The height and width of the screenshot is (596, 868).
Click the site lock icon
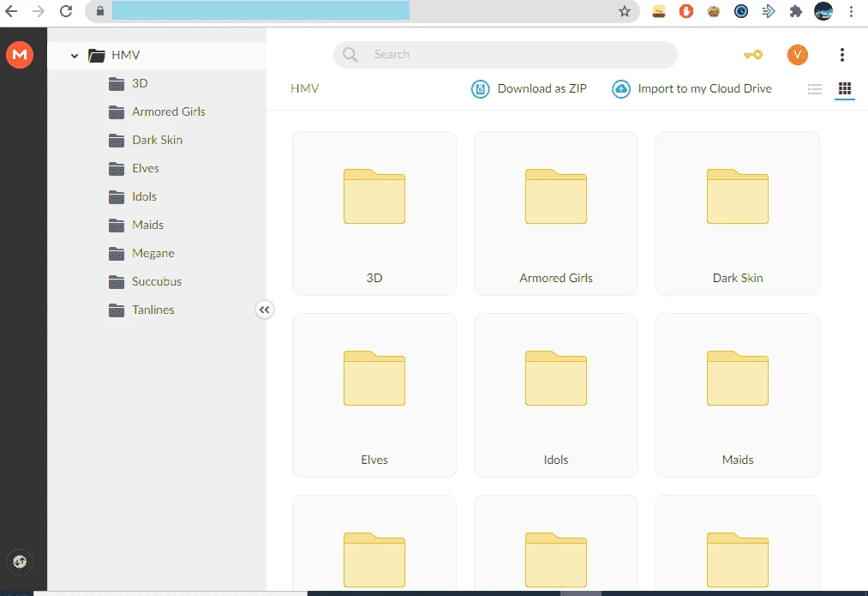point(100,11)
